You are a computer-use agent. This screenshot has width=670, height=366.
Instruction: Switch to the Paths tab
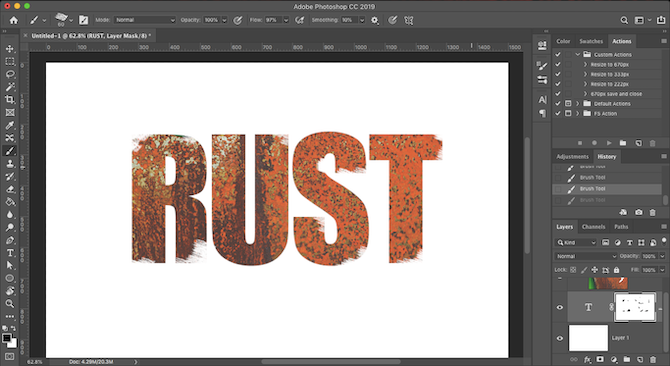pyautogui.click(x=621, y=227)
